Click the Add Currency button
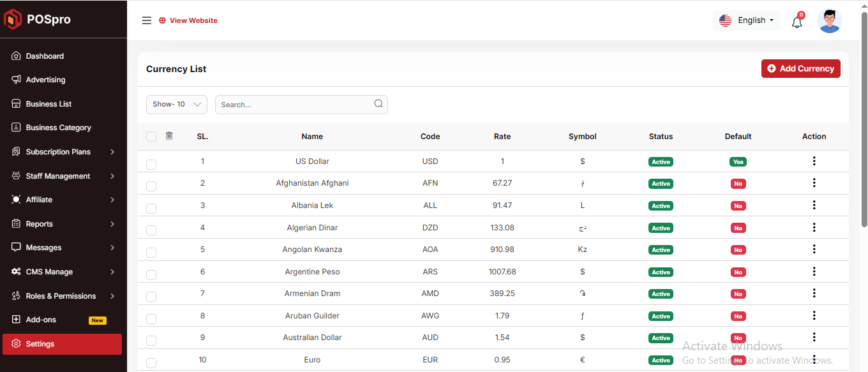 pyautogui.click(x=800, y=69)
